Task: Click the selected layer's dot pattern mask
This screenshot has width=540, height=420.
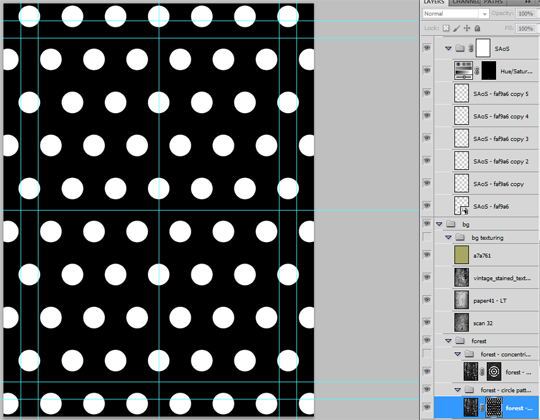Action: 494,408
